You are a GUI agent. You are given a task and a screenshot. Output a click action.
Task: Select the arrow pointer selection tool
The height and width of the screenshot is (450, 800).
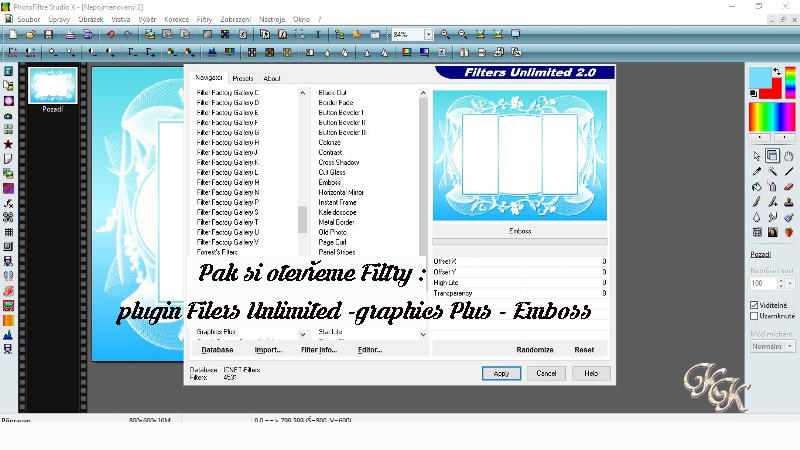[x=757, y=156]
